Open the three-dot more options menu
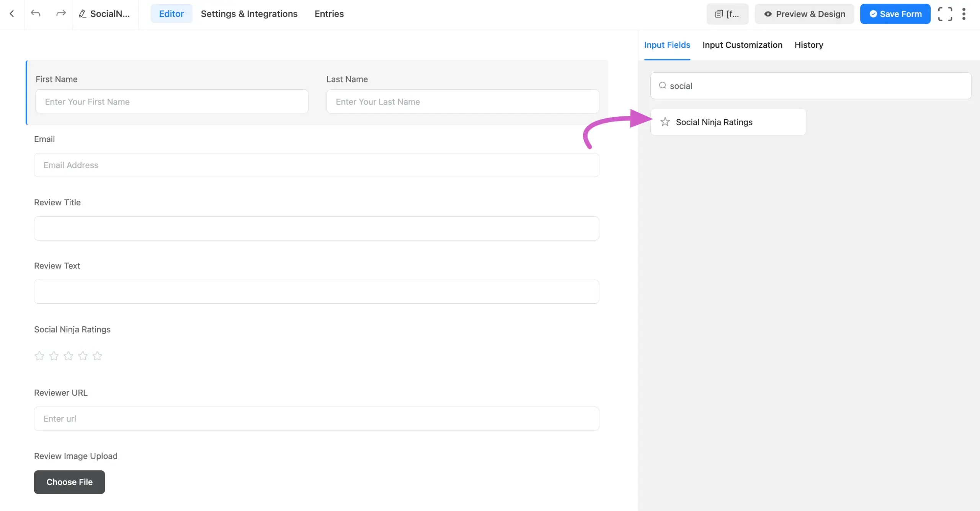The width and height of the screenshot is (980, 511). [964, 14]
